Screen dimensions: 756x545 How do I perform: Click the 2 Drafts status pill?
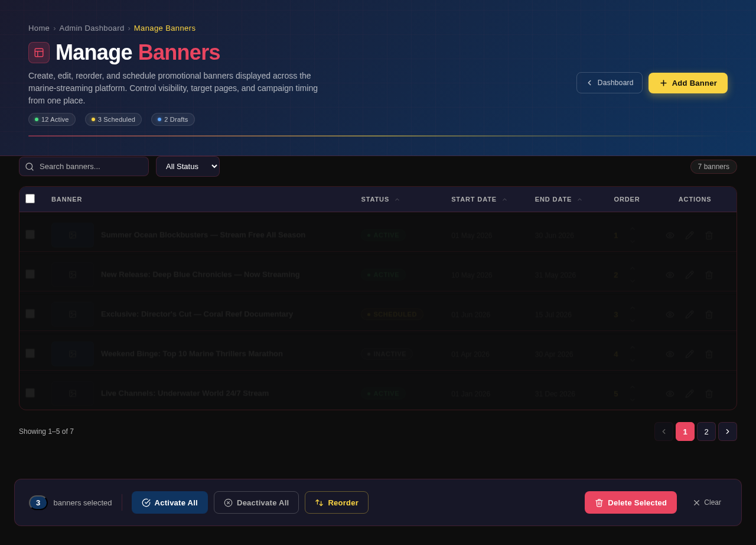(x=173, y=119)
